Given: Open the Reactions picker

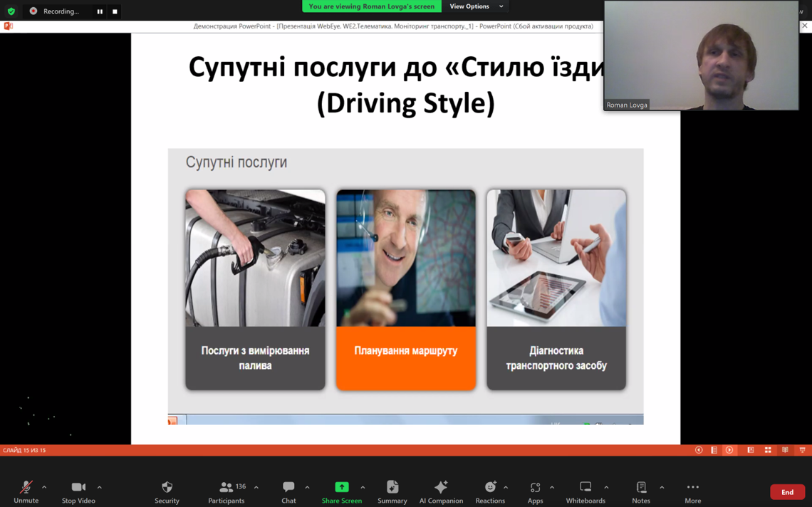Looking at the screenshot, I should click(490, 491).
